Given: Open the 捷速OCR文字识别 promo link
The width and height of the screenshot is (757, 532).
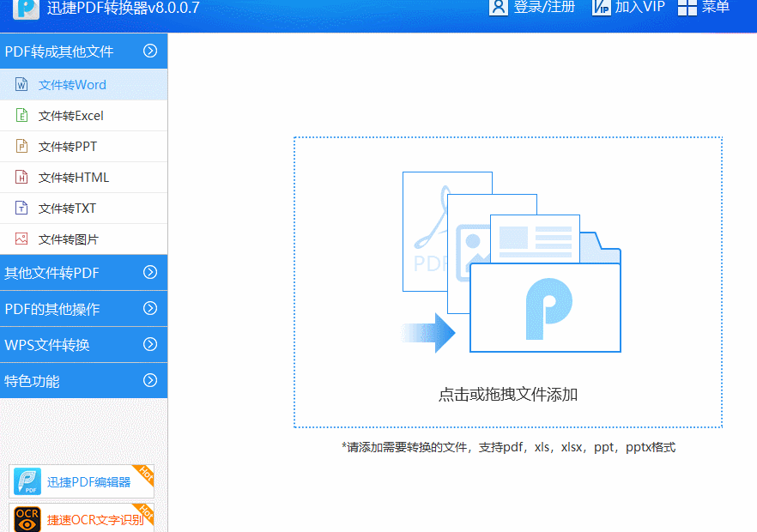Looking at the screenshot, I should [x=81, y=518].
